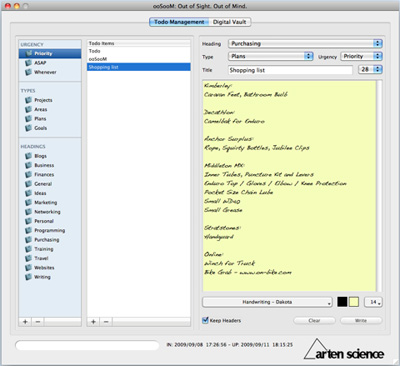Choose the Blogs heading folder icon

29,156
